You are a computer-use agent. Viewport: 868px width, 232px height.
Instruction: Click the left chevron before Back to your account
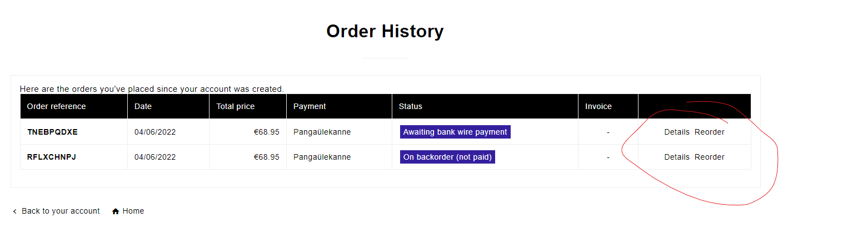14,211
